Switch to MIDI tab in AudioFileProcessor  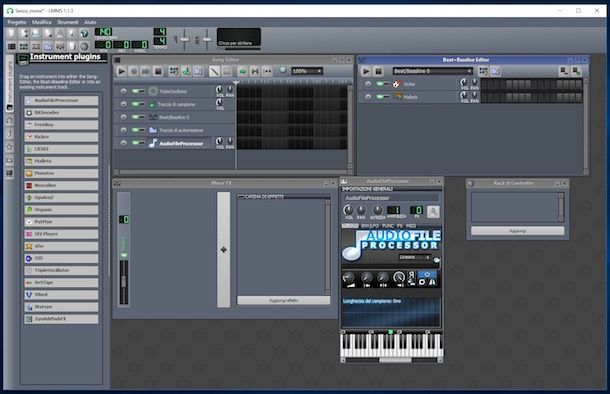pyautogui.click(x=411, y=226)
